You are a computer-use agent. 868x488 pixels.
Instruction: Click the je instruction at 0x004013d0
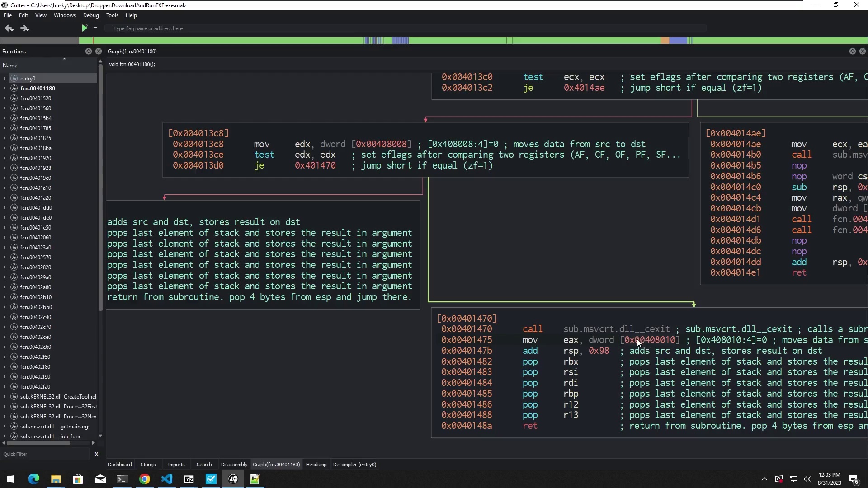click(259, 166)
